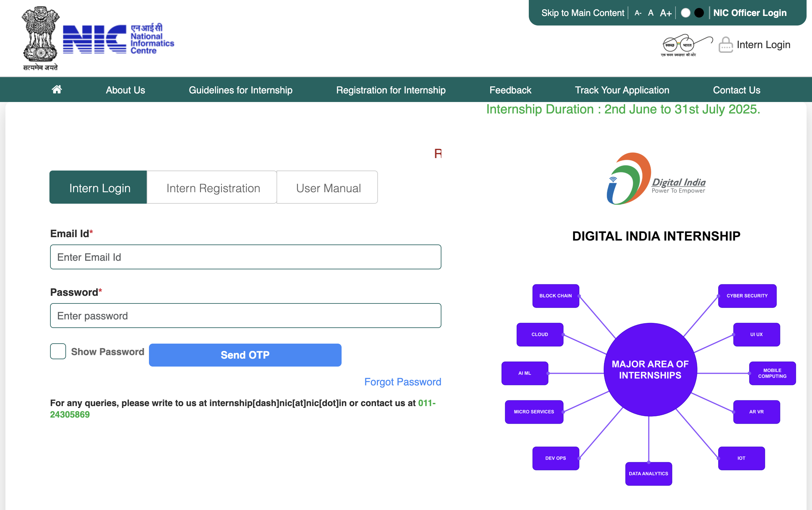Image resolution: width=812 pixels, height=510 pixels.
Task: Click the MAJOR AREA OF INTERNSHIPS circle
Action: 650,370
